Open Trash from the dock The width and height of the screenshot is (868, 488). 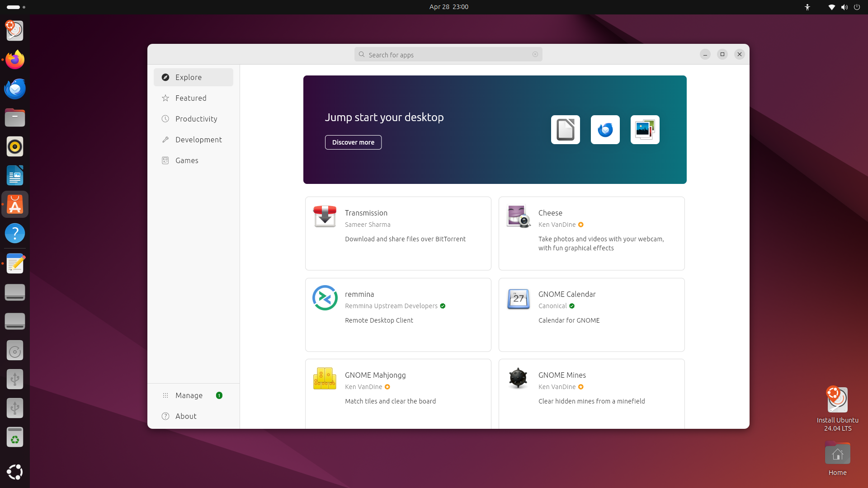click(x=15, y=437)
